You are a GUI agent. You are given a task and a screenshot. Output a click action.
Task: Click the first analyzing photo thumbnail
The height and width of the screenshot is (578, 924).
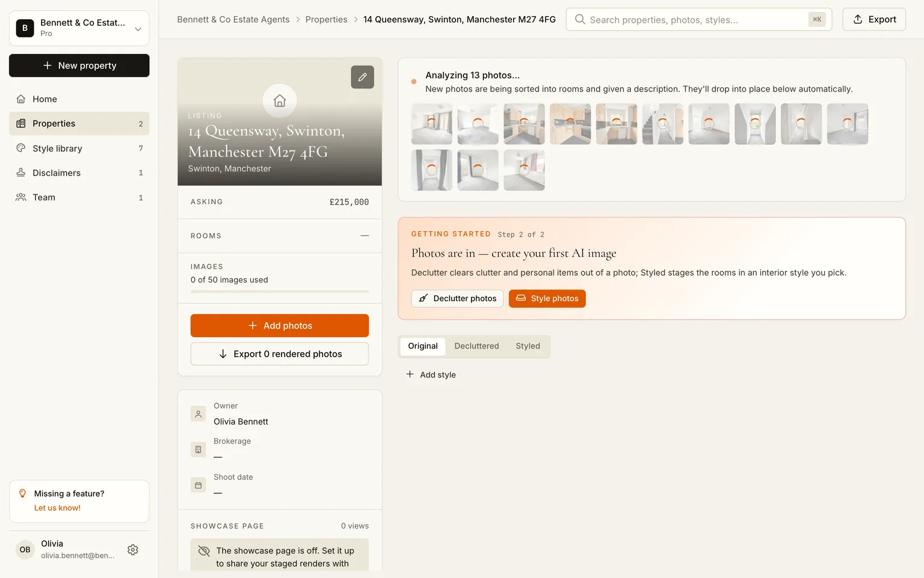pyautogui.click(x=432, y=124)
